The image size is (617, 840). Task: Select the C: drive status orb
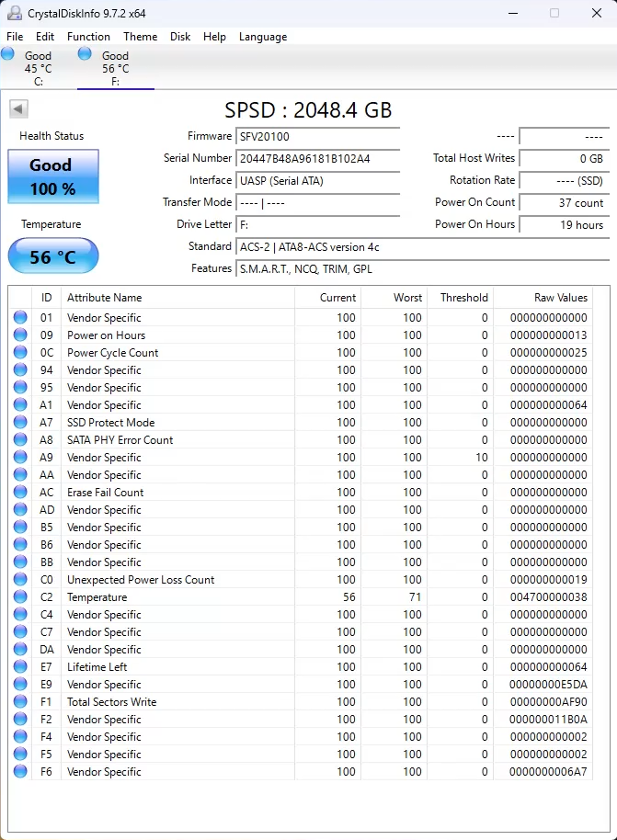point(8,54)
